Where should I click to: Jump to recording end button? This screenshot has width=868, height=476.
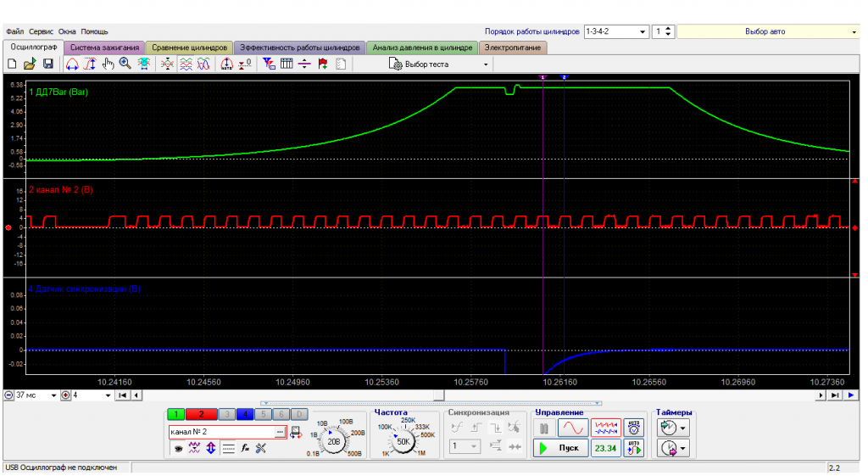click(x=834, y=395)
